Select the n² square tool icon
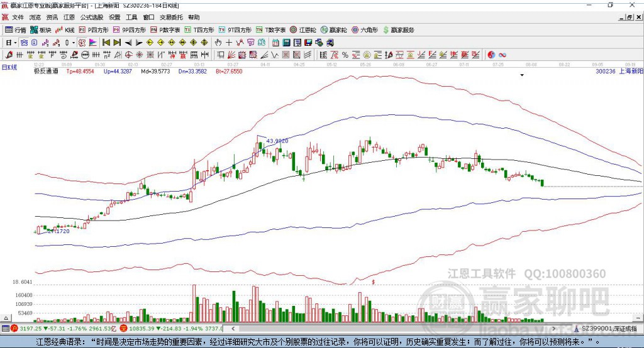Screen dimensions: 644x348 107,55
